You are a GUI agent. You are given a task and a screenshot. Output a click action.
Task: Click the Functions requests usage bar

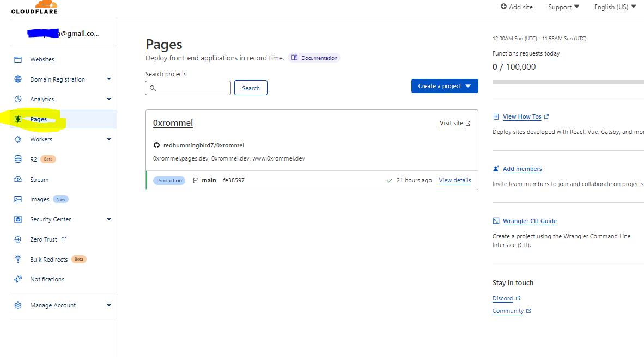coord(568,82)
